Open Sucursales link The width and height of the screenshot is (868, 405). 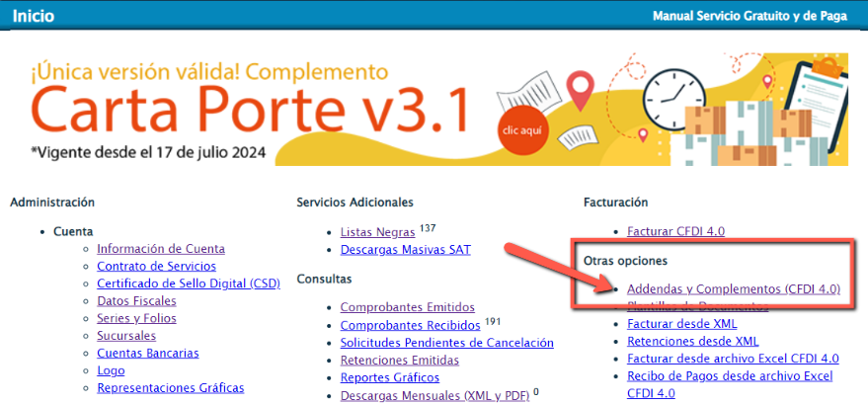coord(126,336)
